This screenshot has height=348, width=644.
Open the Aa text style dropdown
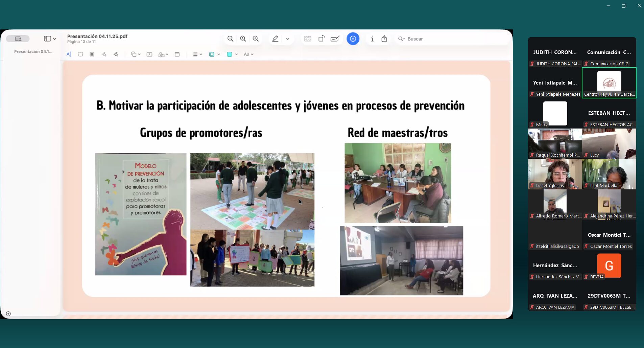pos(248,54)
